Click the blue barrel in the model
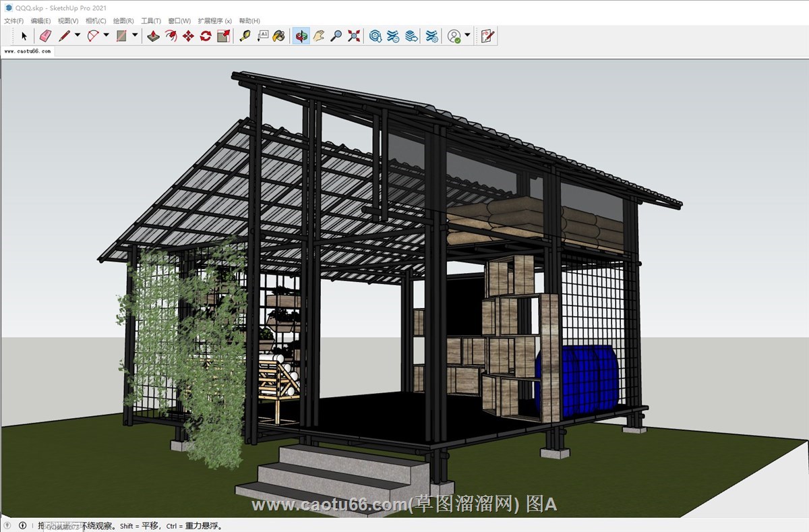This screenshot has width=809, height=532. click(581, 381)
